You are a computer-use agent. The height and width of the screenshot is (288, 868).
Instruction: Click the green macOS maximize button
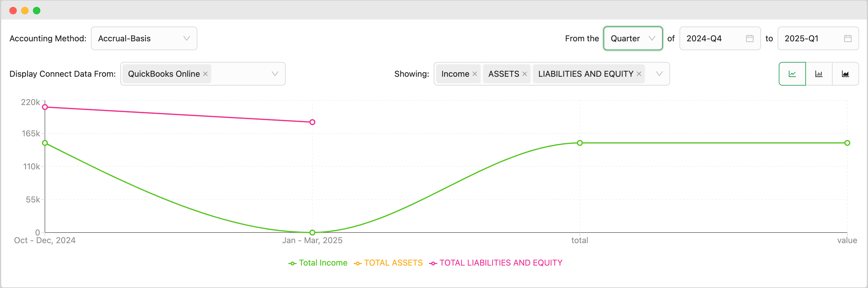point(37,11)
